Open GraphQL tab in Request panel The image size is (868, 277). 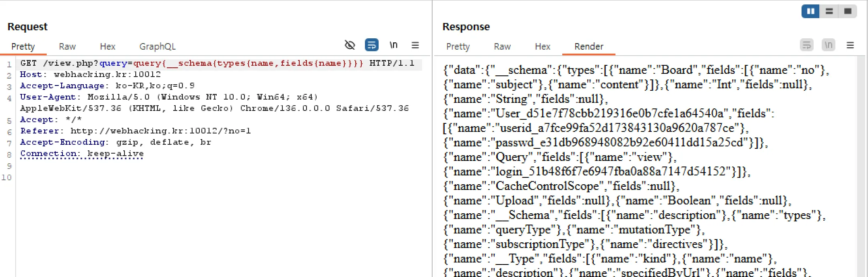(x=157, y=46)
